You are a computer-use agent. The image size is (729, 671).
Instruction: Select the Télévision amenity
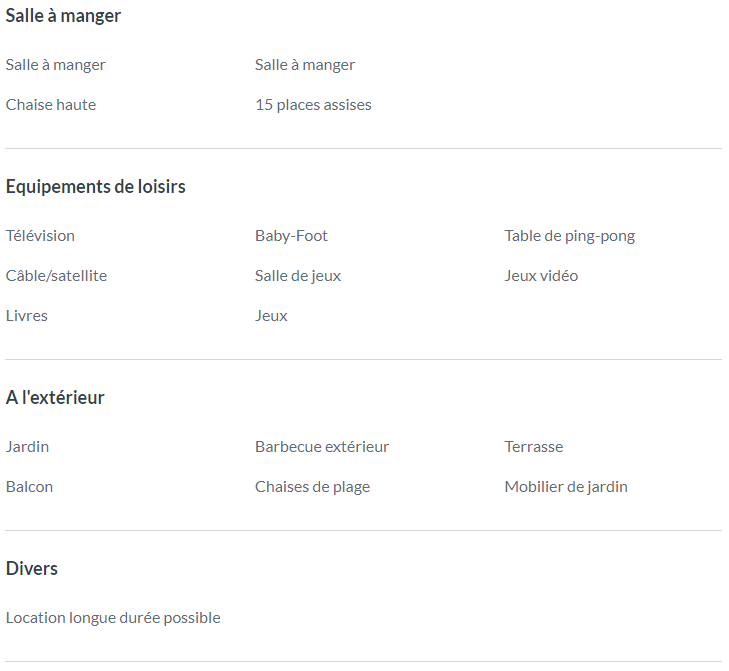click(x=40, y=236)
